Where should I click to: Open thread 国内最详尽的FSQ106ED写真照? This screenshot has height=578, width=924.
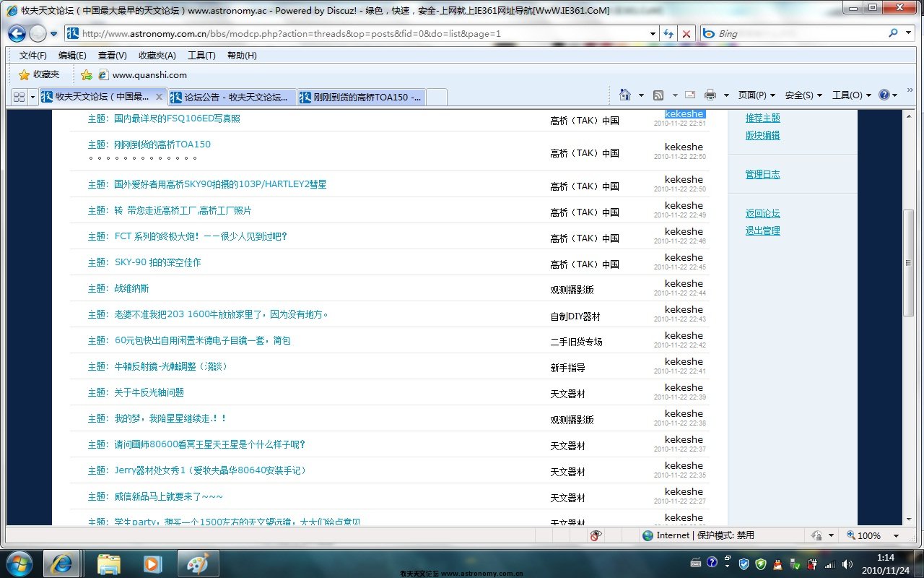point(177,118)
